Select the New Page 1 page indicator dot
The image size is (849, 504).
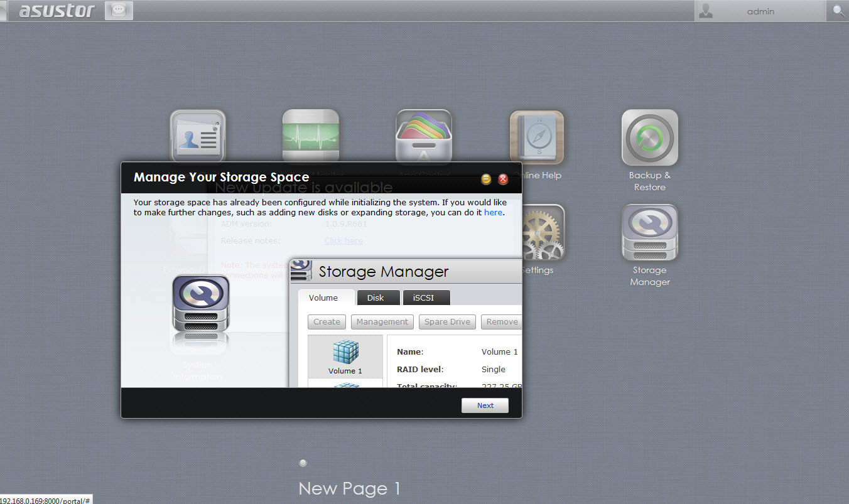(x=303, y=463)
